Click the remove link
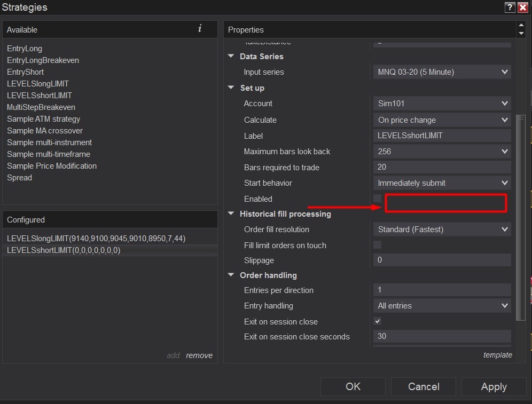 [x=199, y=355]
